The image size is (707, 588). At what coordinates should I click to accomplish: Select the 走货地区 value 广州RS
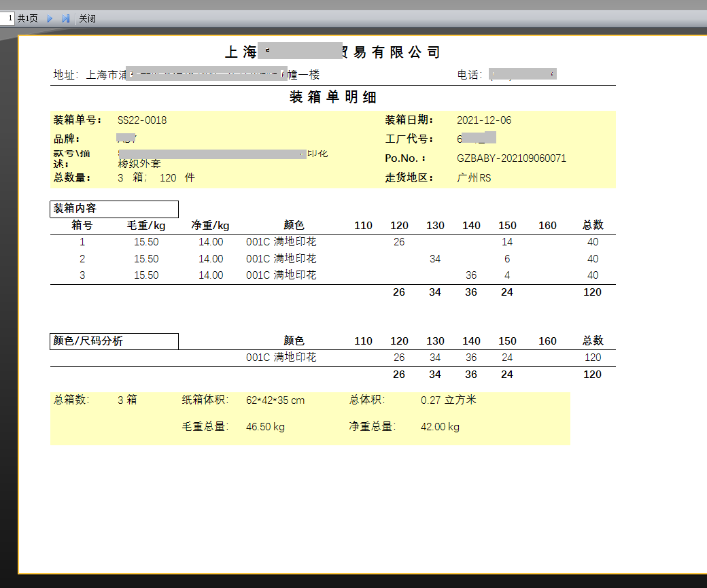coord(474,177)
